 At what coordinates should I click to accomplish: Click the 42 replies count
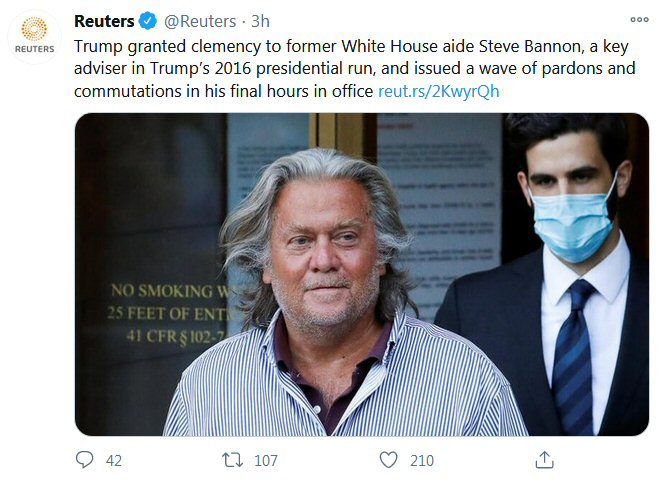(113, 460)
